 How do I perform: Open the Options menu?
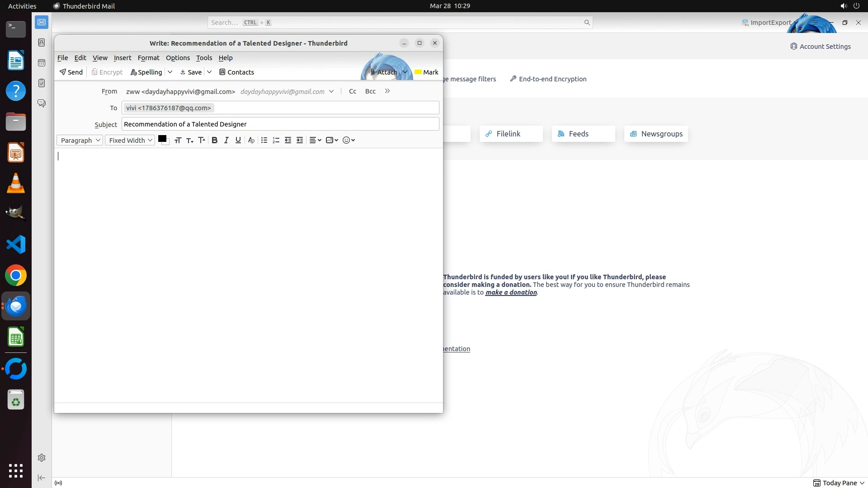pyautogui.click(x=178, y=58)
